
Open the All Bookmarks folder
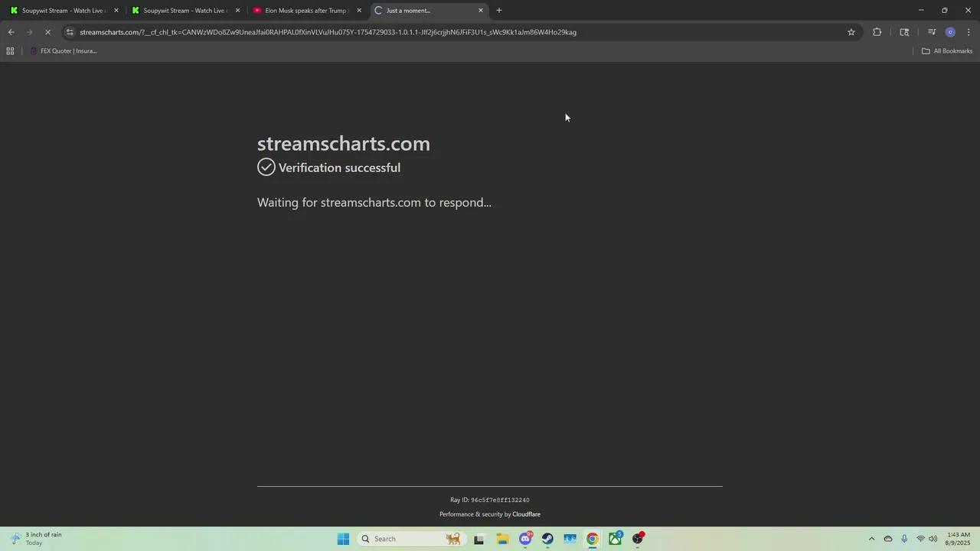[947, 51]
